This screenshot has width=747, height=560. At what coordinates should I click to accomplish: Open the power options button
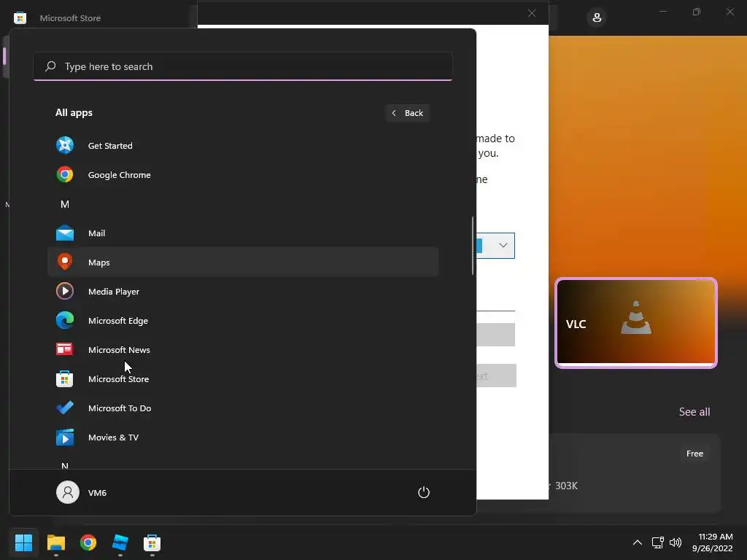click(424, 492)
